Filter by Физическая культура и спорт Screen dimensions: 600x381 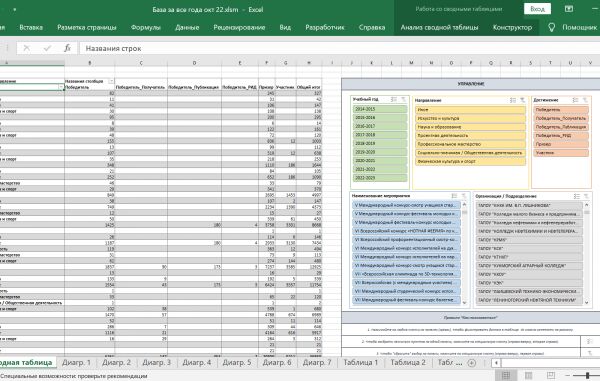pyautogui.click(x=470, y=161)
